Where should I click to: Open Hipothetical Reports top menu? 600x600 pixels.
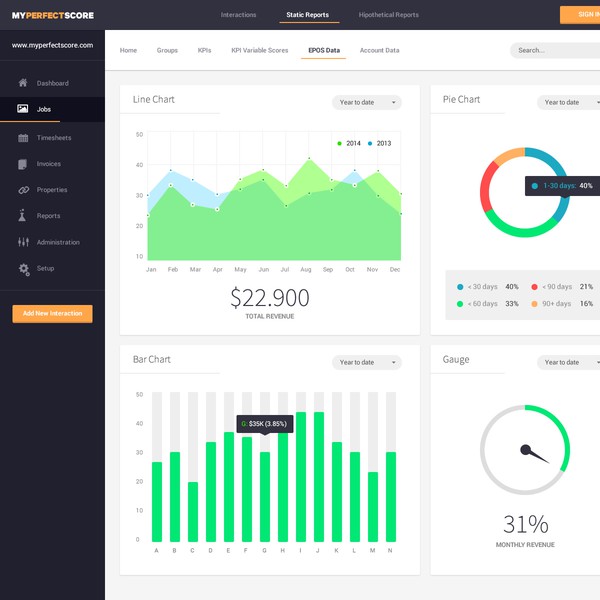pos(388,15)
